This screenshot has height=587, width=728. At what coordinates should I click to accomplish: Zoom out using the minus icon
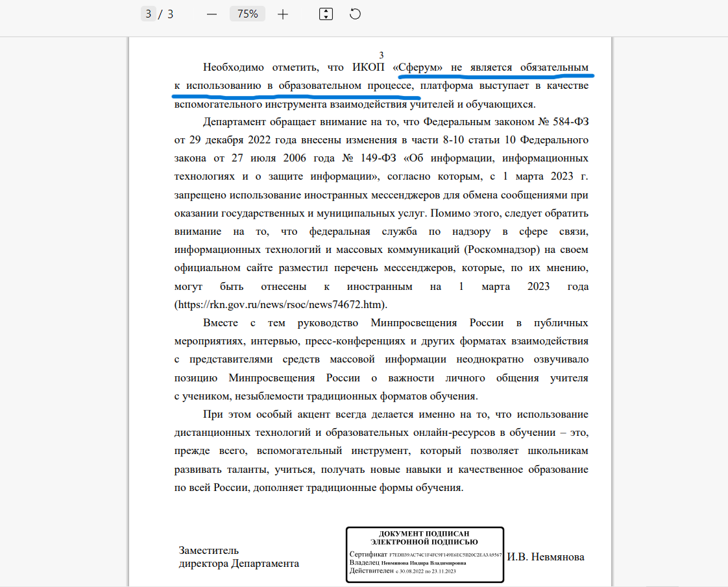point(211,13)
